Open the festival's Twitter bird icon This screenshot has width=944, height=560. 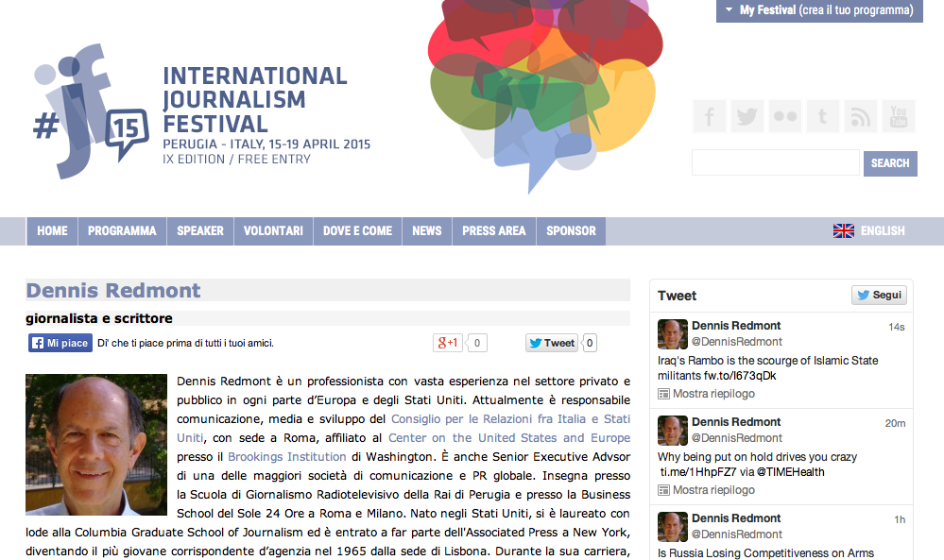747,116
